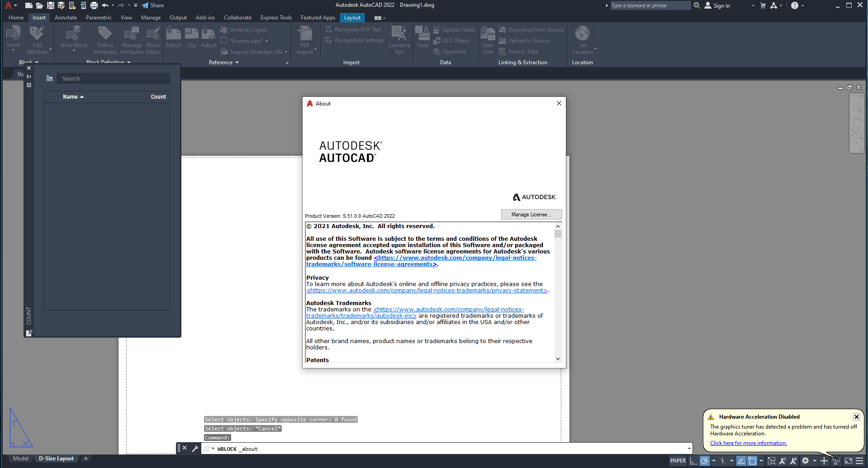Switch to the Annotate ribbon tab
The width and height of the screenshot is (868, 468).
(66, 18)
